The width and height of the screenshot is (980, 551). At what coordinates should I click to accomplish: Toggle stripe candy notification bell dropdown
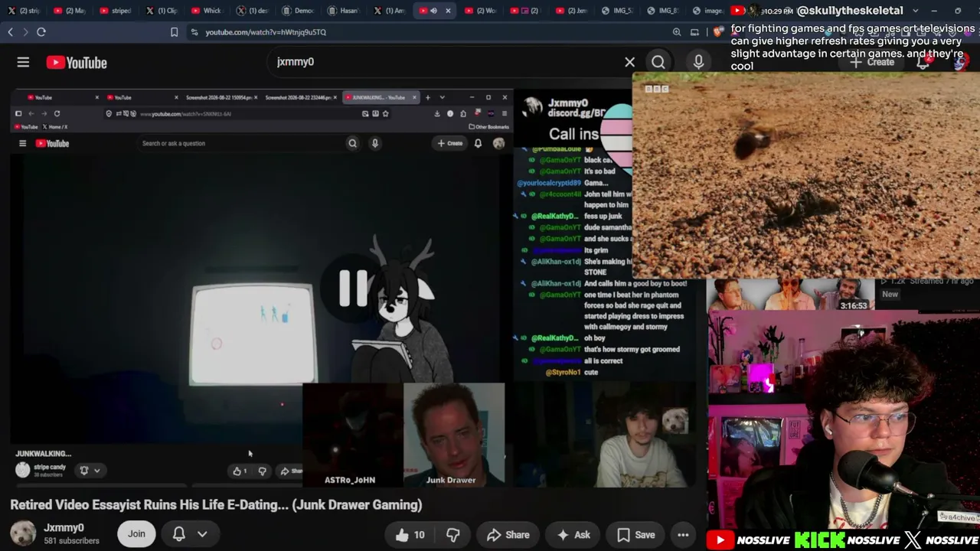[x=90, y=471]
